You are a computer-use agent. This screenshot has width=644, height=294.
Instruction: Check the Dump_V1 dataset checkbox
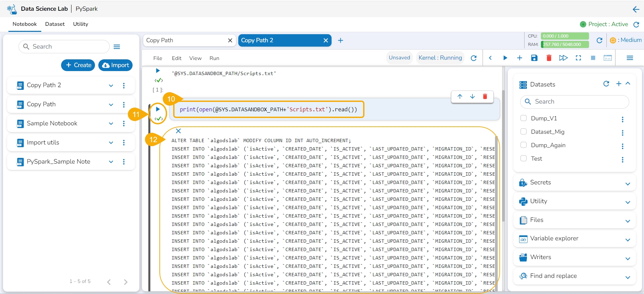pyautogui.click(x=524, y=118)
